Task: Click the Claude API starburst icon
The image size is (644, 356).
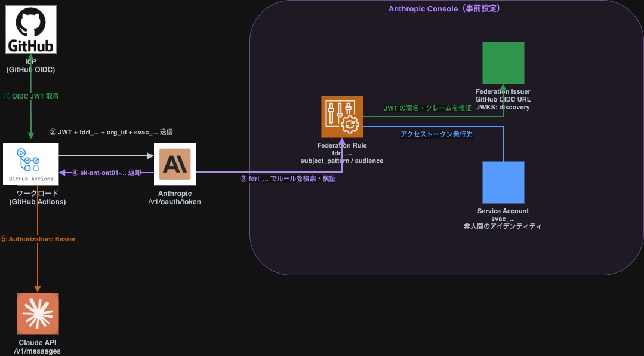Action: [38, 314]
